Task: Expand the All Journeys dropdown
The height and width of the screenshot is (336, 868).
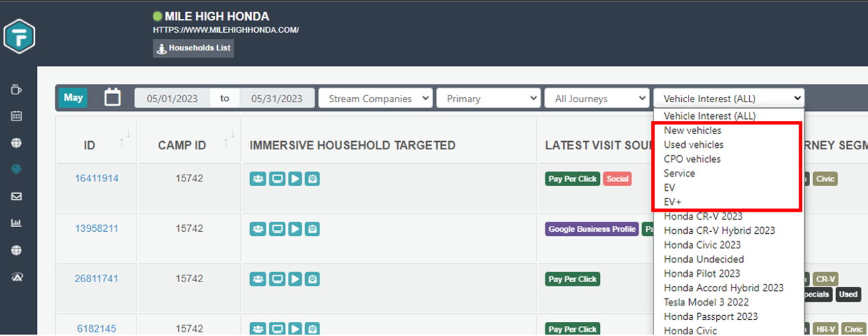Action: coord(596,99)
